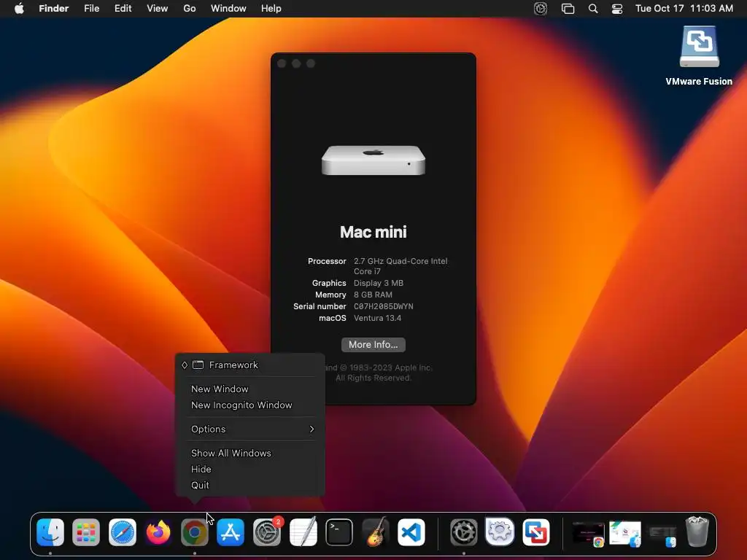
Task: Open the Help menu
Action: (x=271, y=9)
